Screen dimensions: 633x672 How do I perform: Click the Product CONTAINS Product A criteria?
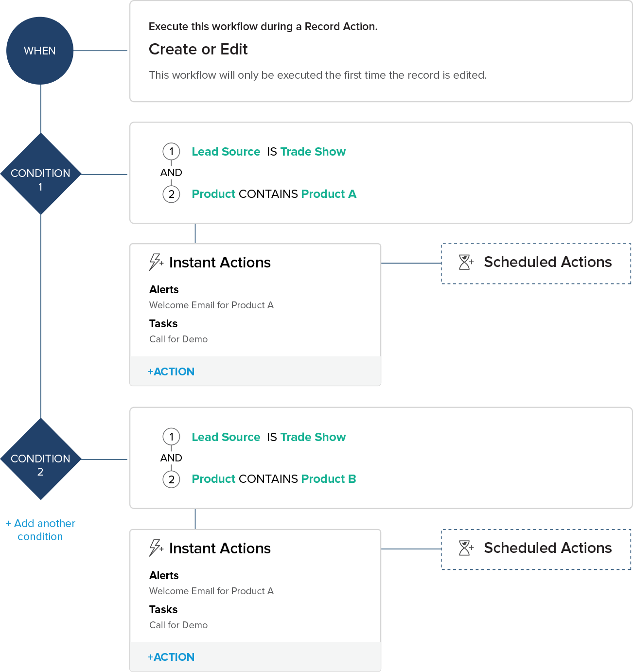click(274, 194)
